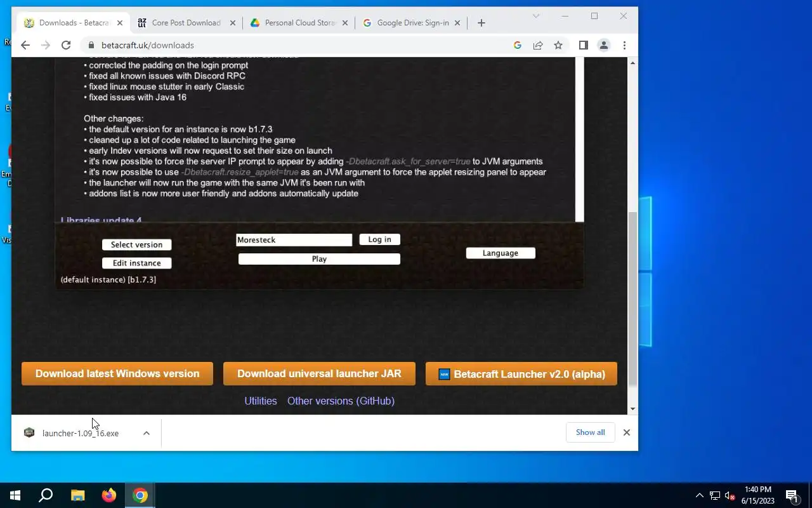The height and width of the screenshot is (508, 812).
Task: Click scroll down arrow on page scrollbar
Action: coord(632,410)
